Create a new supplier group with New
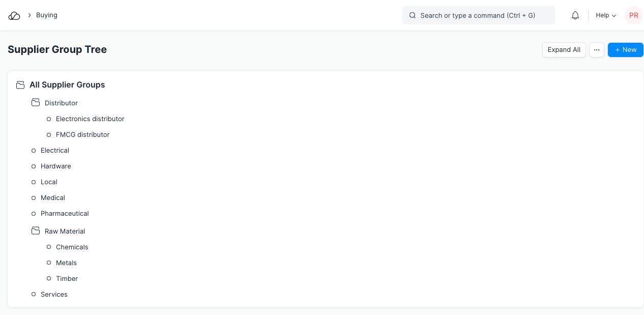Image resolution: width=644 pixels, height=315 pixels. (x=625, y=50)
